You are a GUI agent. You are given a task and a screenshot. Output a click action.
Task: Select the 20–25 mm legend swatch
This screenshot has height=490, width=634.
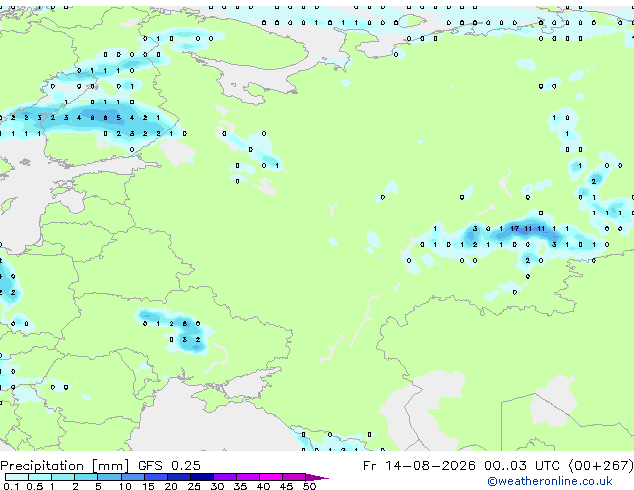[x=178, y=477]
